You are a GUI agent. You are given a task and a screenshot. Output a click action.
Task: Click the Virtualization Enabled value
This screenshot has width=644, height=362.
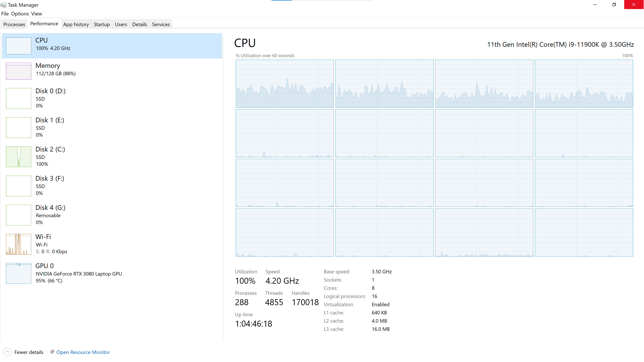pos(381,305)
